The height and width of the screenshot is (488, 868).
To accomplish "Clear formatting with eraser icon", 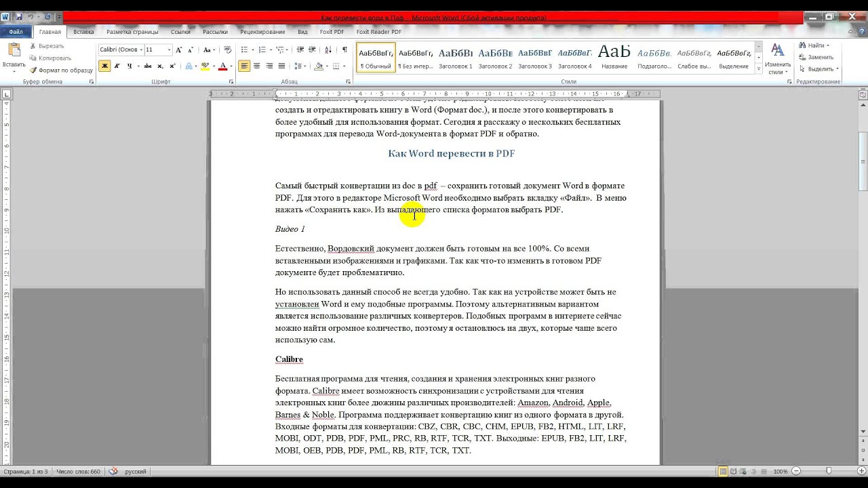I will pyautogui.click(x=228, y=50).
